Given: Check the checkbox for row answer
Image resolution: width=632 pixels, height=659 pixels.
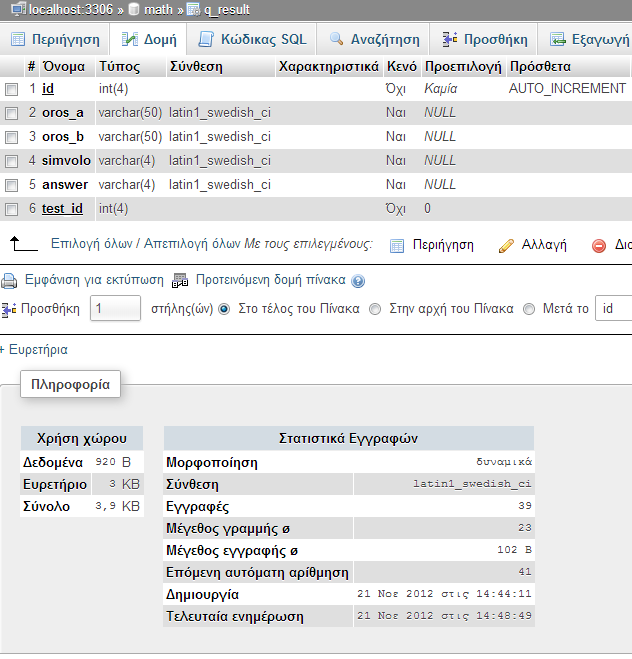Looking at the screenshot, I should click(x=11, y=185).
